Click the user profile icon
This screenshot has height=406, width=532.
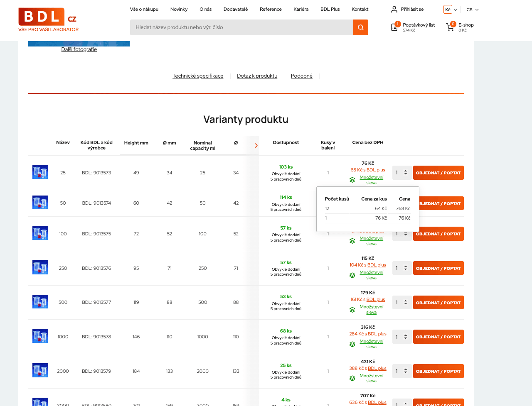click(x=394, y=9)
